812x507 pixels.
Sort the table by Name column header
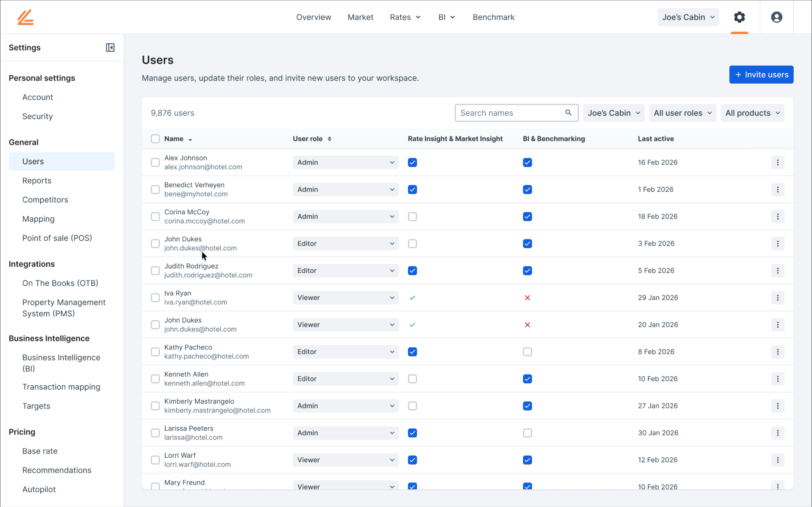(178, 139)
